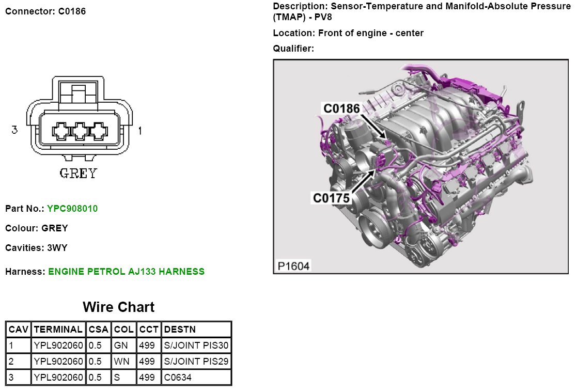Select the S/JOINT PIS30 destination cell
Screen dimensions: 577x392
(x=196, y=346)
